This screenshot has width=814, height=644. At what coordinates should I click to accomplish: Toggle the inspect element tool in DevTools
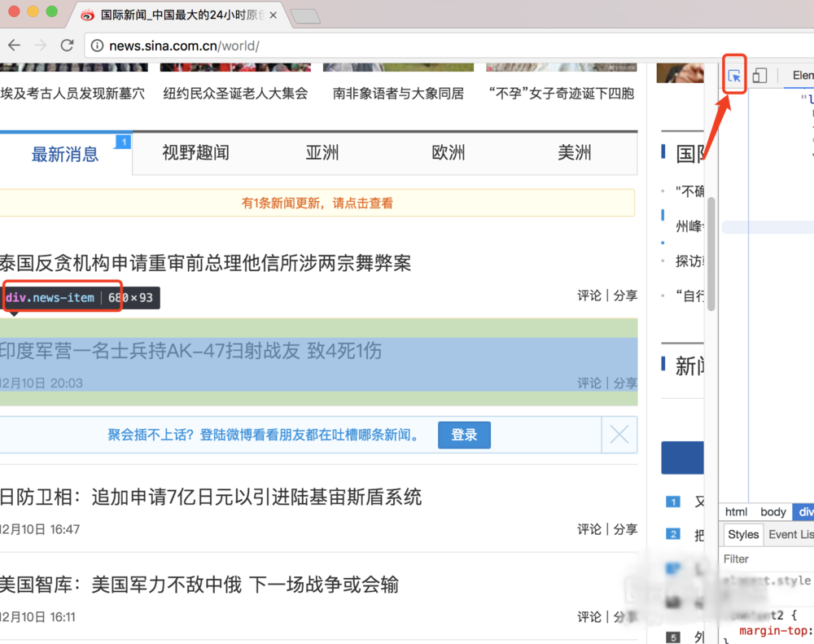733,74
